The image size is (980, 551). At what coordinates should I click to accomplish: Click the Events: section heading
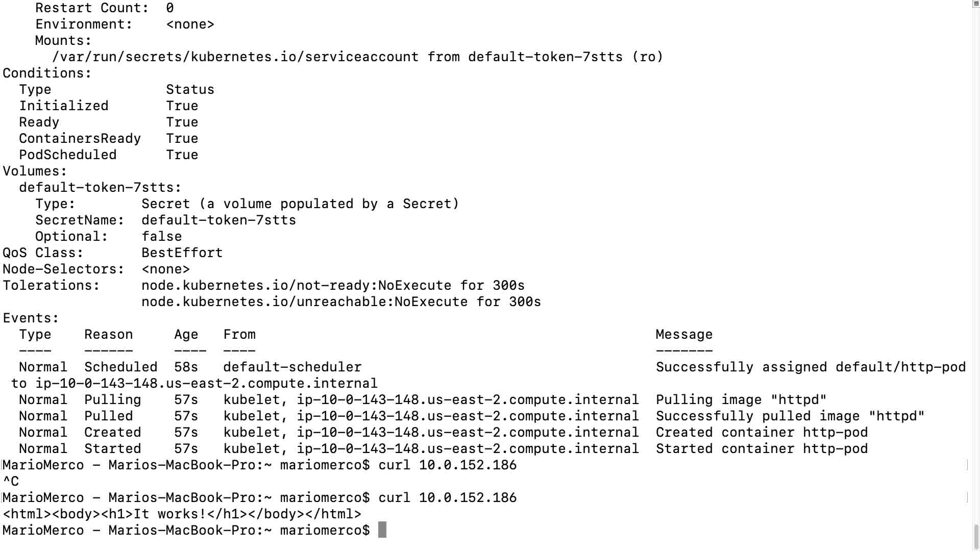[31, 318]
